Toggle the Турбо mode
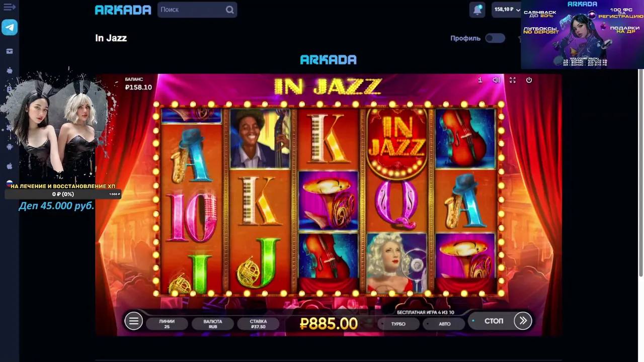 [398, 324]
